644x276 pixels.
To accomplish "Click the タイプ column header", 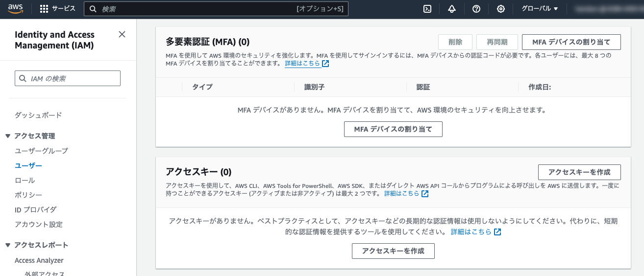I will 202,87.
